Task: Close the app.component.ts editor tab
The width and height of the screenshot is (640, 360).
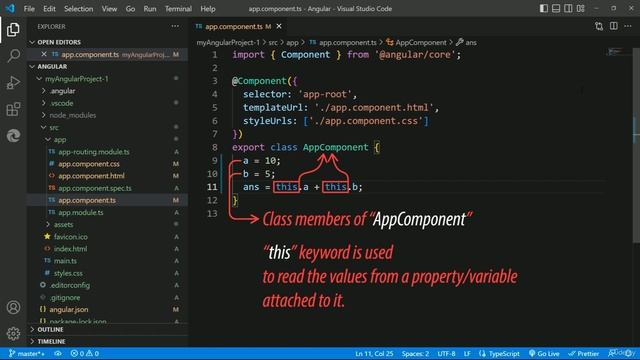Action: (279, 26)
